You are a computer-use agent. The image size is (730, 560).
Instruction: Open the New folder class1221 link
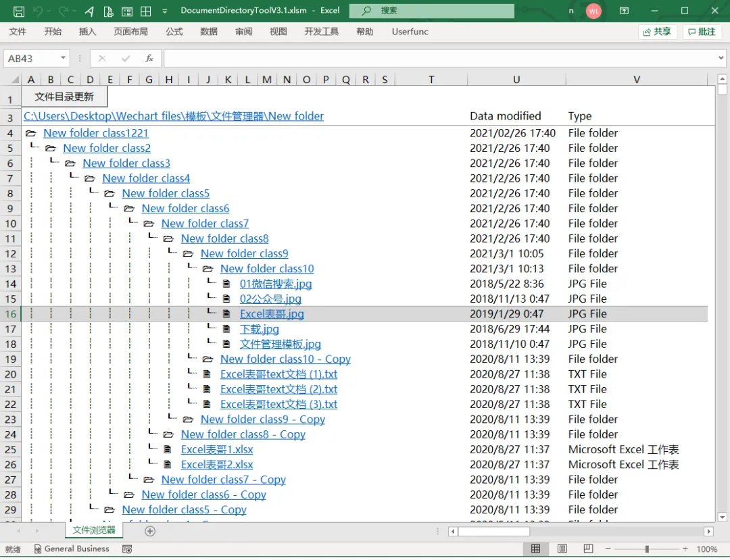pyautogui.click(x=96, y=133)
